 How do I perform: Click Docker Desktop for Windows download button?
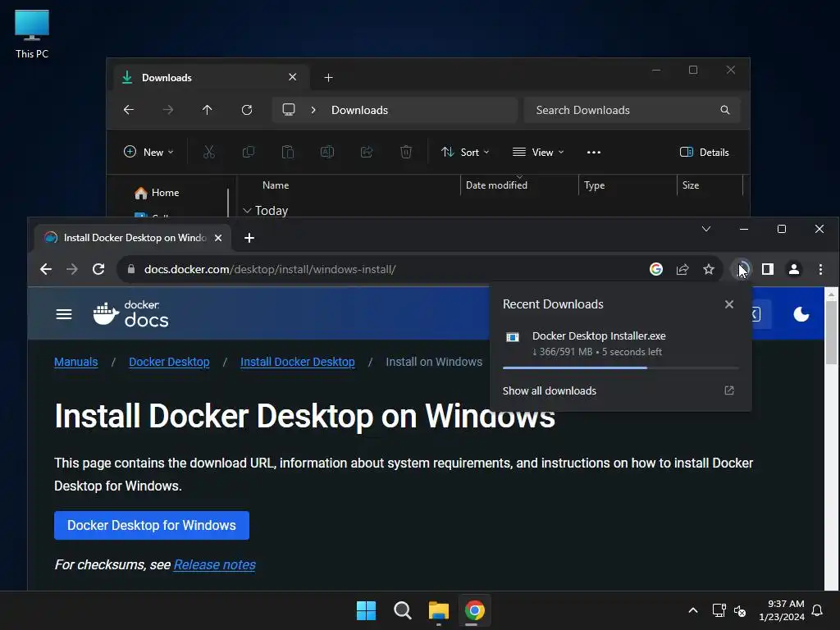[152, 525]
